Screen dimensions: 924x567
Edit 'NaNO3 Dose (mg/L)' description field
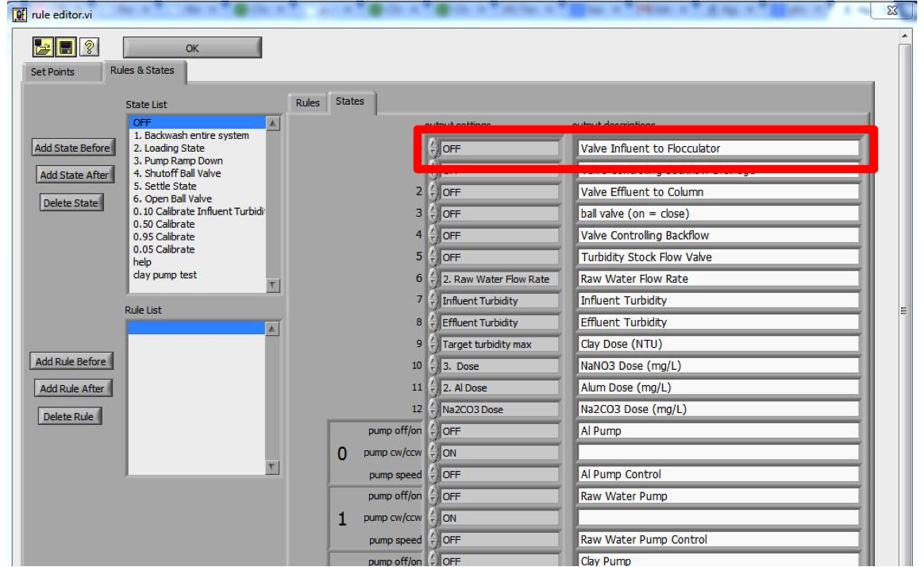pos(718,366)
